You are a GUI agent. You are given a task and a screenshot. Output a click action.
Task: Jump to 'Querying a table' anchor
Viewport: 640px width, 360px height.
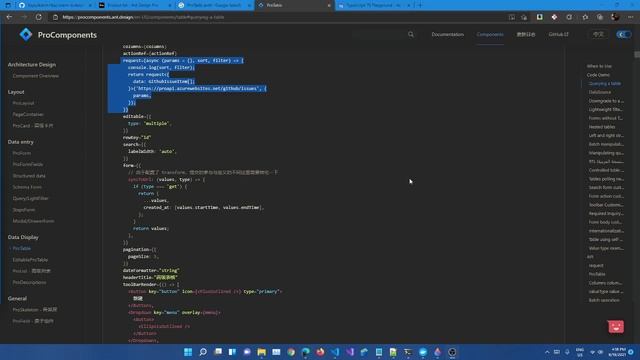604,84
